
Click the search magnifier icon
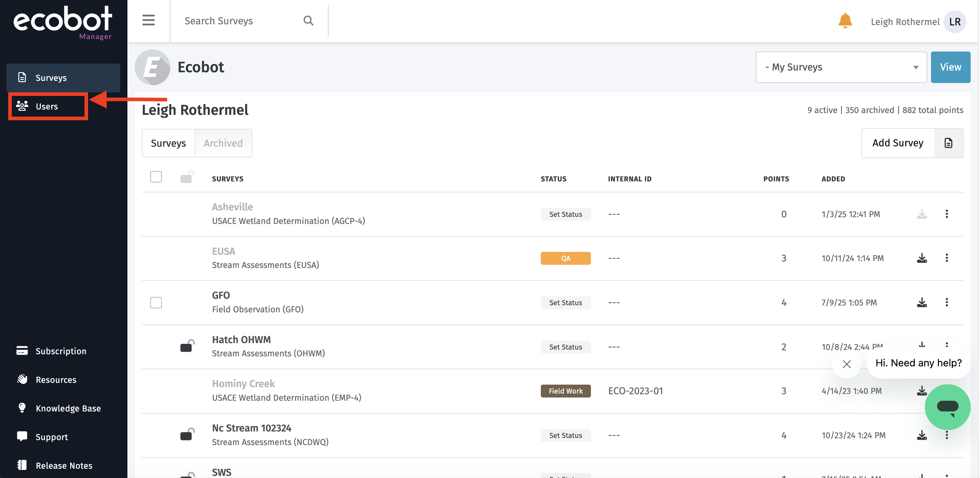tap(308, 21)
